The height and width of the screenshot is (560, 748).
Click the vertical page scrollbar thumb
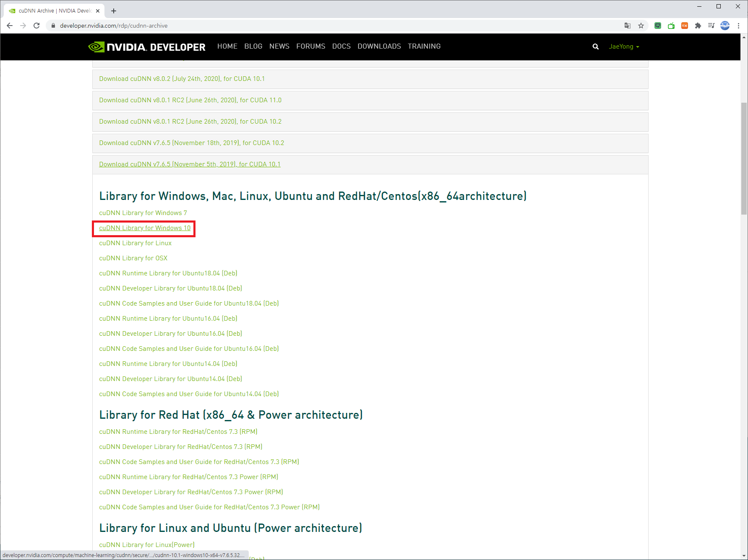click(x=744, y=158)
